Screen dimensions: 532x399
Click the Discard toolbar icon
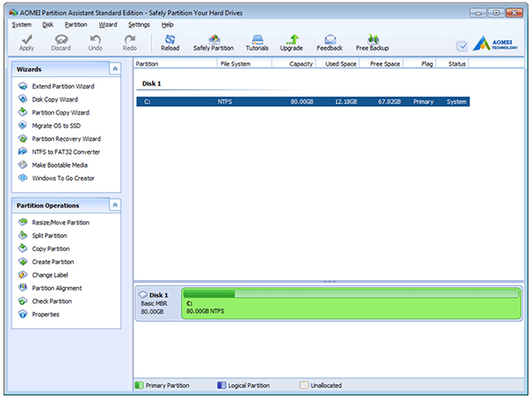tap(61, 39)
